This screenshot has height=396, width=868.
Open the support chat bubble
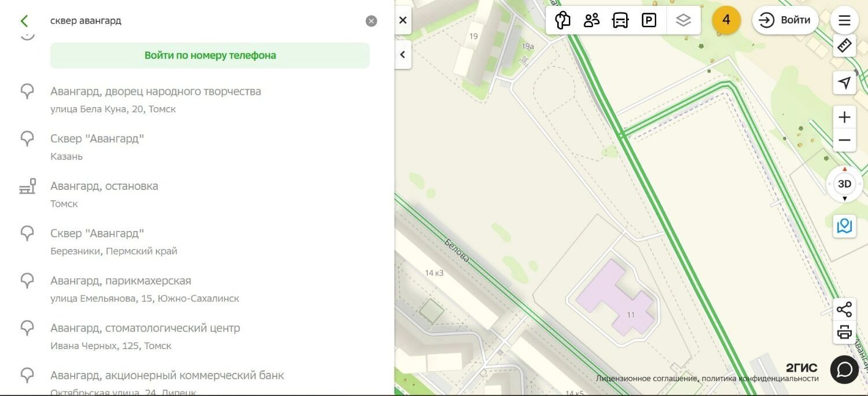(844, 369)
